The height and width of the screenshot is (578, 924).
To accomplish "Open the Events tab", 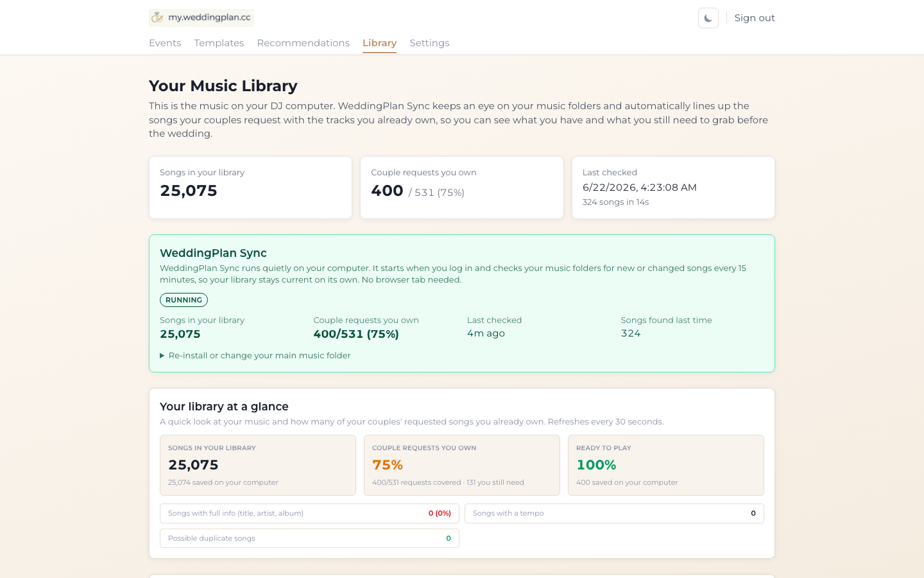I will click(x=165, y=43).
